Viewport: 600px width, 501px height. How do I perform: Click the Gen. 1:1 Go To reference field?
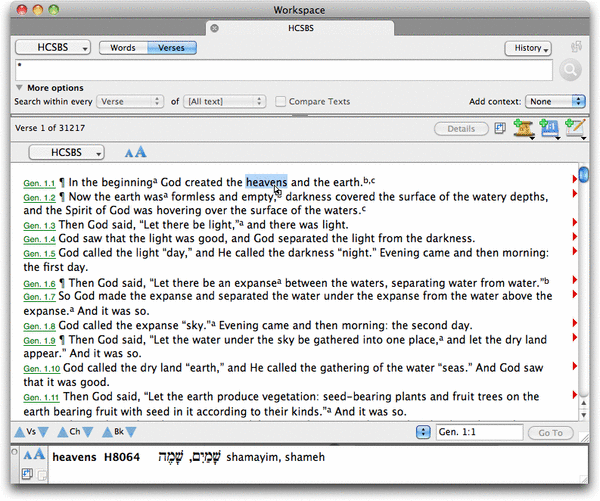coord(479,432)
